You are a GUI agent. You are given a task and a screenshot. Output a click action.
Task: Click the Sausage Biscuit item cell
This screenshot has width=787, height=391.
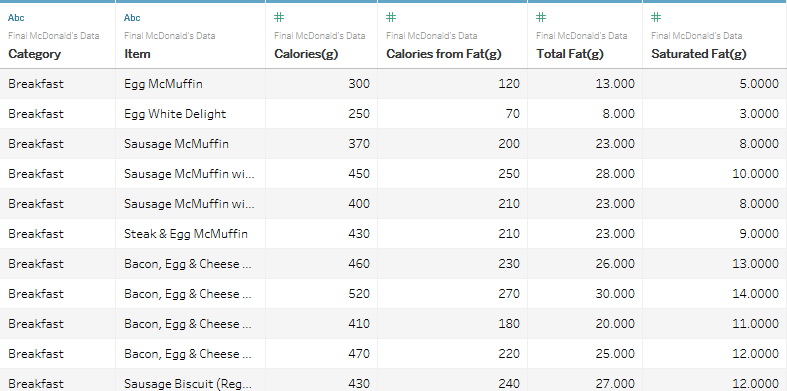click(x=188, y=384)
